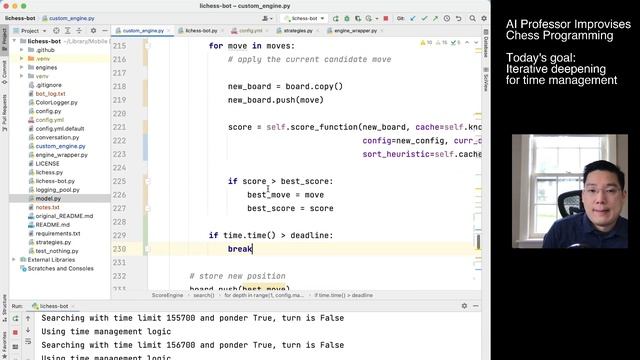
Task: Stop process in Run panel sidebar
Action: pyautogui.click(x=16, y=333)
